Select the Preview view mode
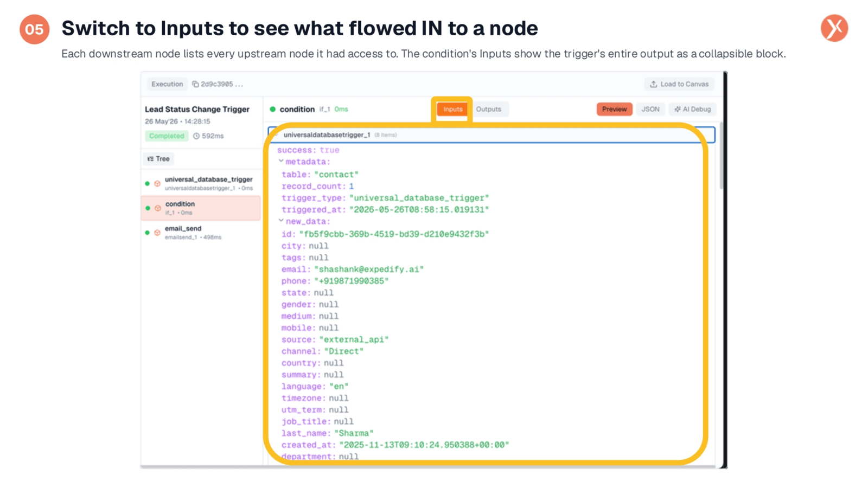 coord(614,109)
